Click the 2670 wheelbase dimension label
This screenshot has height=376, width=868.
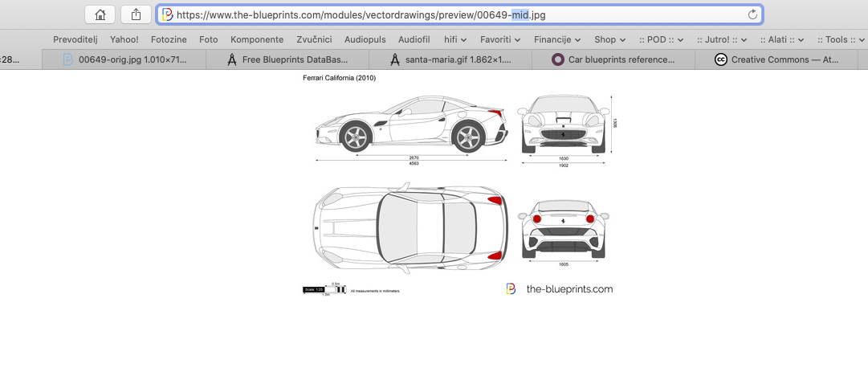[414, 157]
